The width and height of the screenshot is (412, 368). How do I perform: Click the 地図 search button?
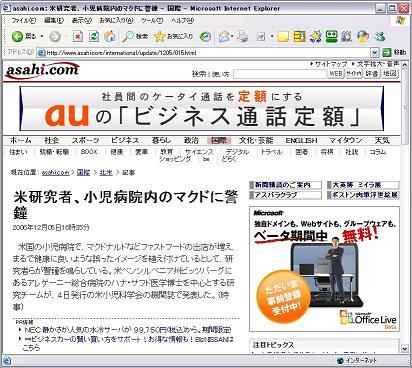coord(390,73)
